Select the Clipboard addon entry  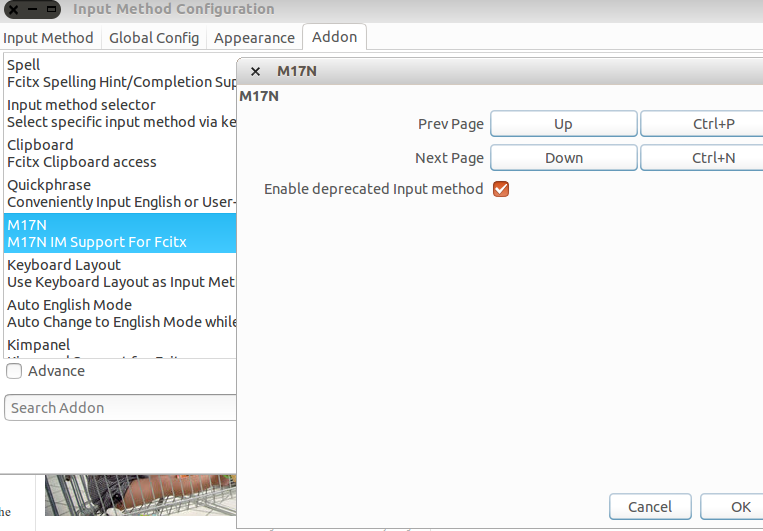tap(120, 153)
